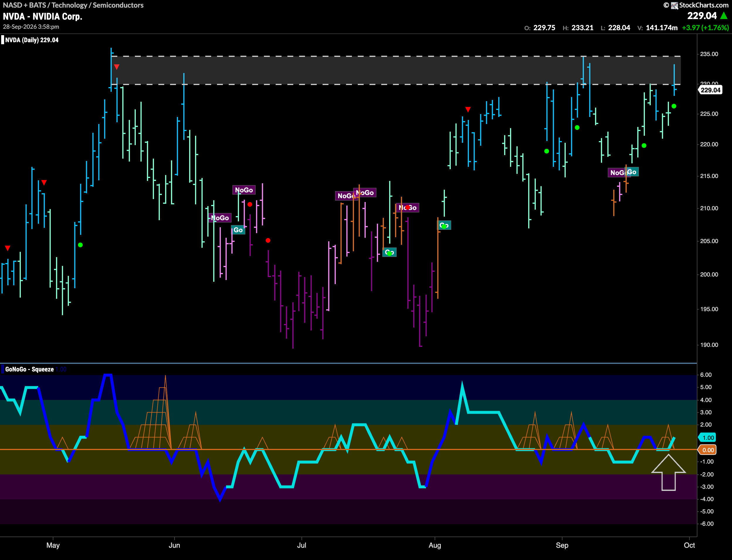Click the 235.00 price axis label
The image size is (732, 560).
point(709,54)
